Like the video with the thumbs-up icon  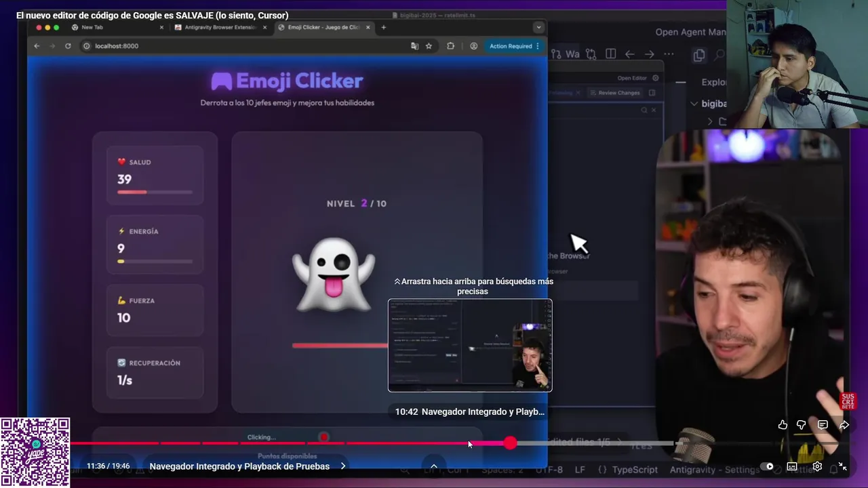[783, 425]
